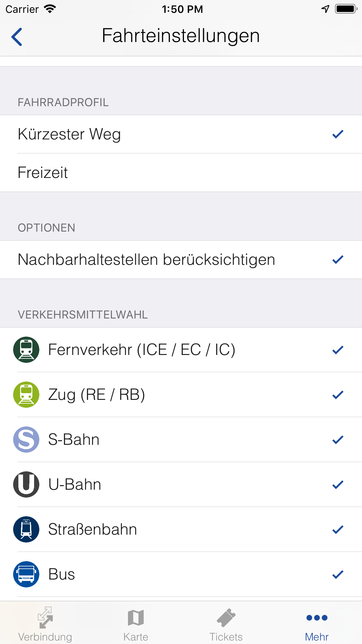Tap the U-Bahn logo icon

(26, 484)
